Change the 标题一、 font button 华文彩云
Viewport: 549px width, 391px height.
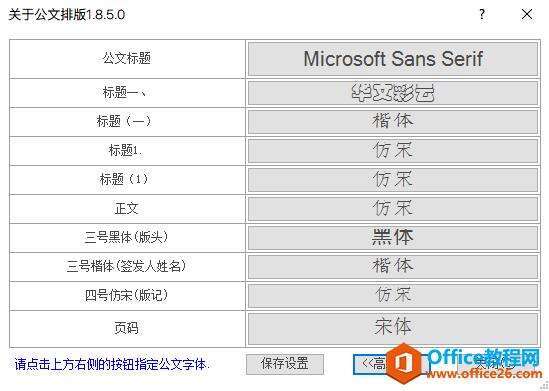click(392, 93)
